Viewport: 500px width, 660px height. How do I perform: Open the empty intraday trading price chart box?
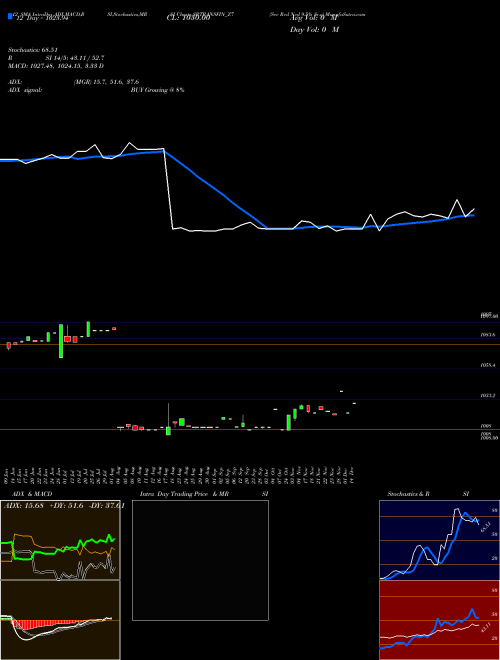(200, 560)
